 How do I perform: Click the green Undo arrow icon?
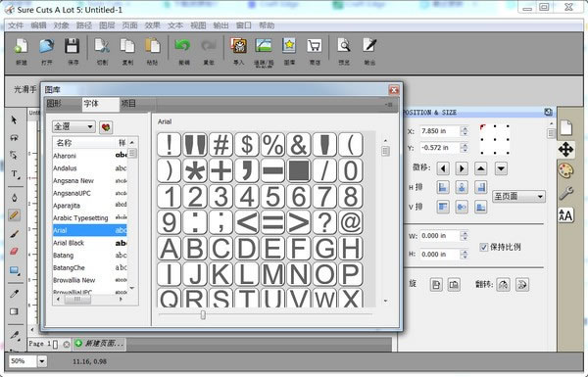point(183,46)
